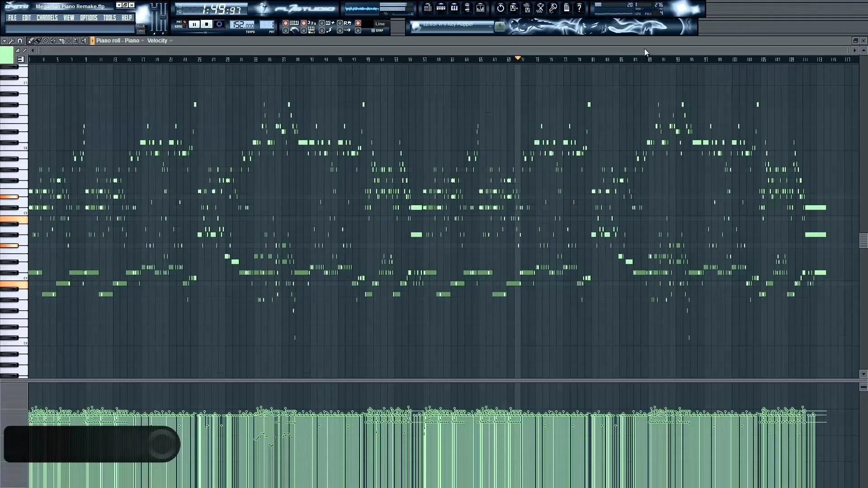Image resolution: width=868 pixels, height=488 pixels.
Task: Click the Piano Roll pencil/draw tool icon
Action: coord(30,40)
